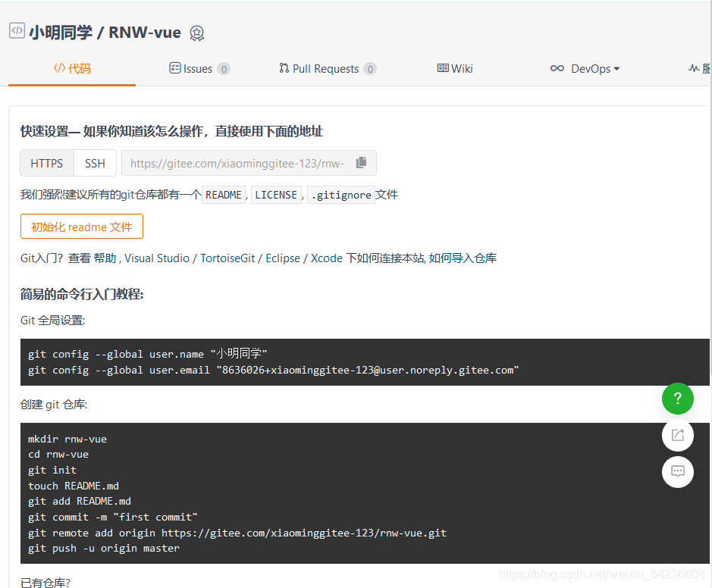Click the LICENSE code label
Viewport: 712px width, 588px height.
point(276,195)
